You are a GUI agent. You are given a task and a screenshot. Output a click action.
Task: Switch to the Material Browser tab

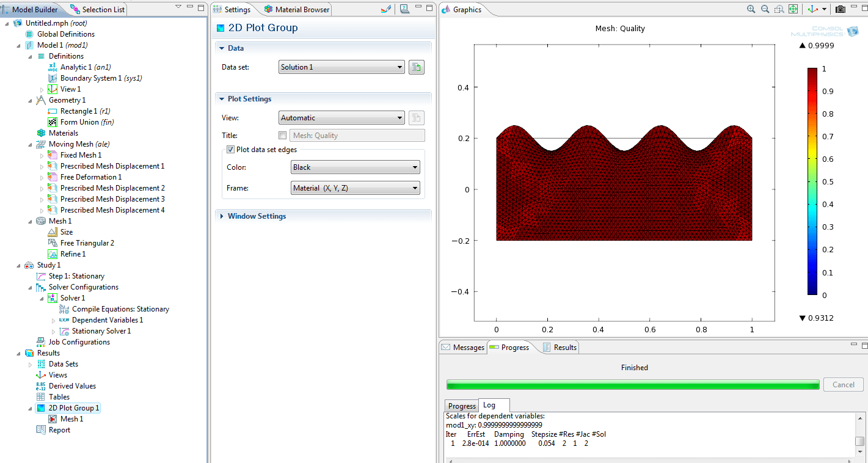(297, 10)
